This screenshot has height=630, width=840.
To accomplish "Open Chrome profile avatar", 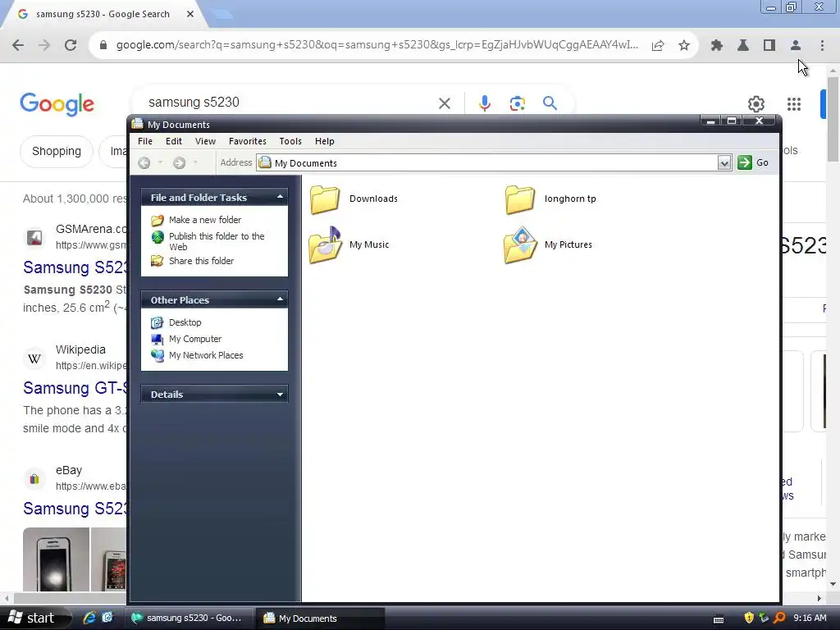I will (796, 46).
